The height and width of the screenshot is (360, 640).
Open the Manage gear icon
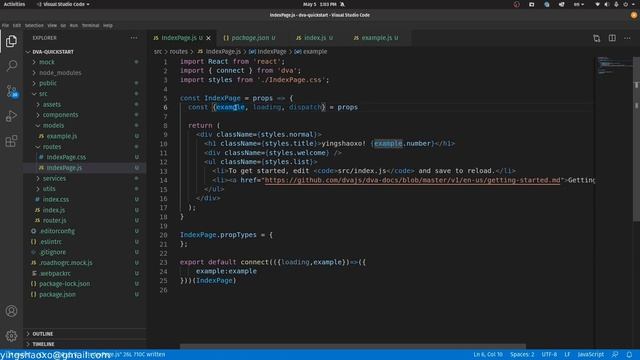11,336
